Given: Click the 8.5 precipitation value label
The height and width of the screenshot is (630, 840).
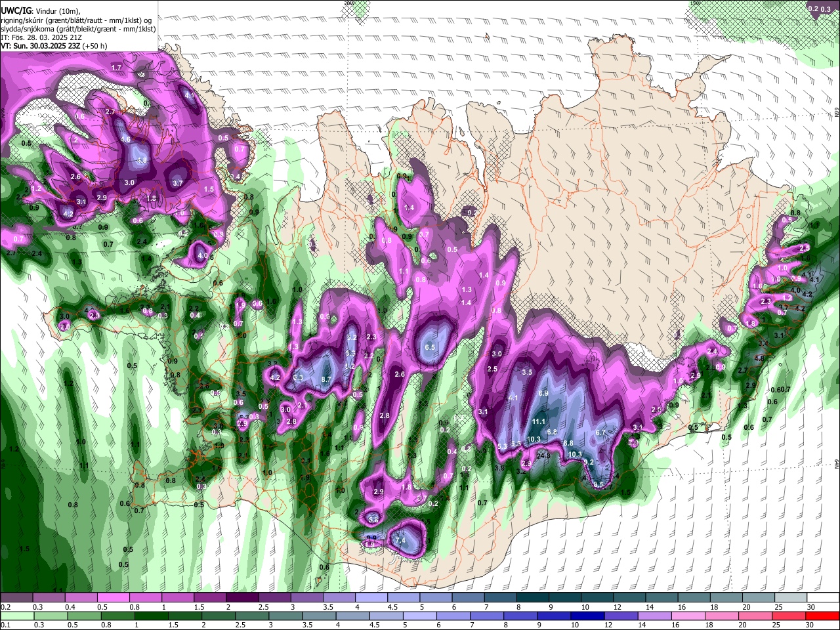Looking at the screenshot, I should [598, 484].
